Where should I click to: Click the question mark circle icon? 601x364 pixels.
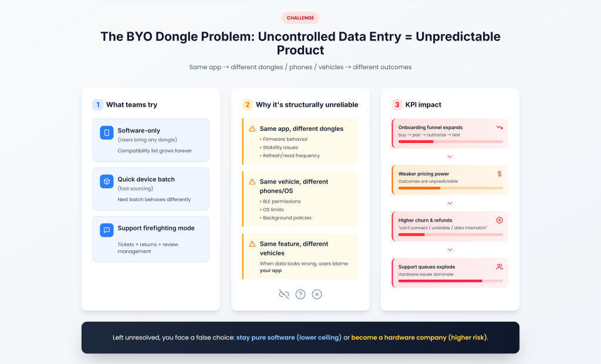300,294
